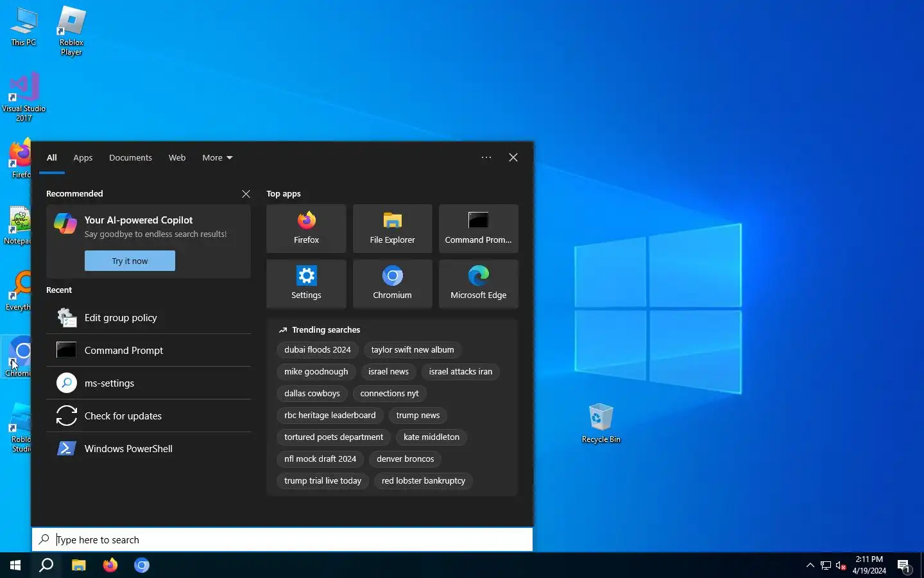Launch Windows PowerShell from Recent
This screenshot has height=578, width=924.
coord(148,448)
